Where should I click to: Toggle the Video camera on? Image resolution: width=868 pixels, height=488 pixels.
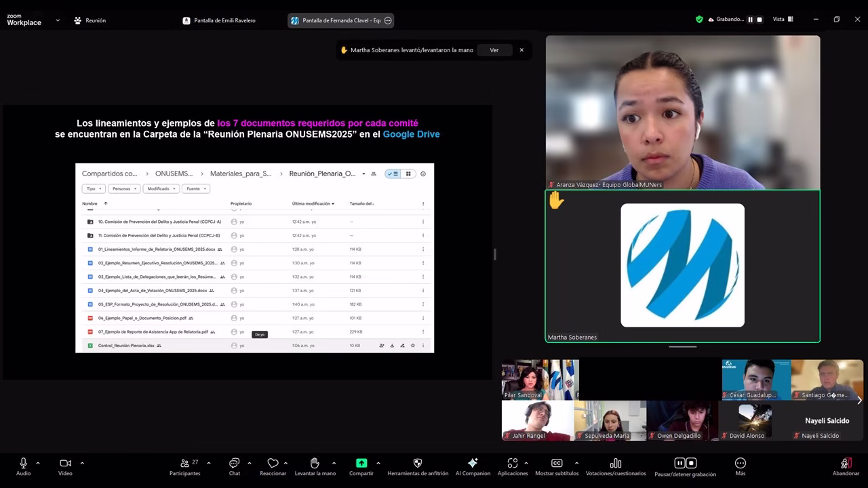65,464
